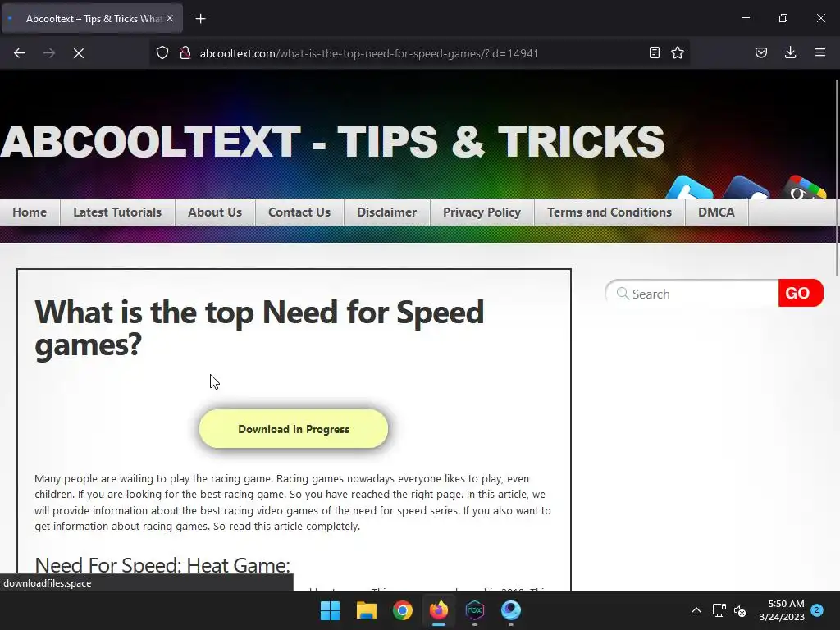Screen dimensions: 840x630
Task: Open Nox player from the taskbar
Action: coord(475,610)
